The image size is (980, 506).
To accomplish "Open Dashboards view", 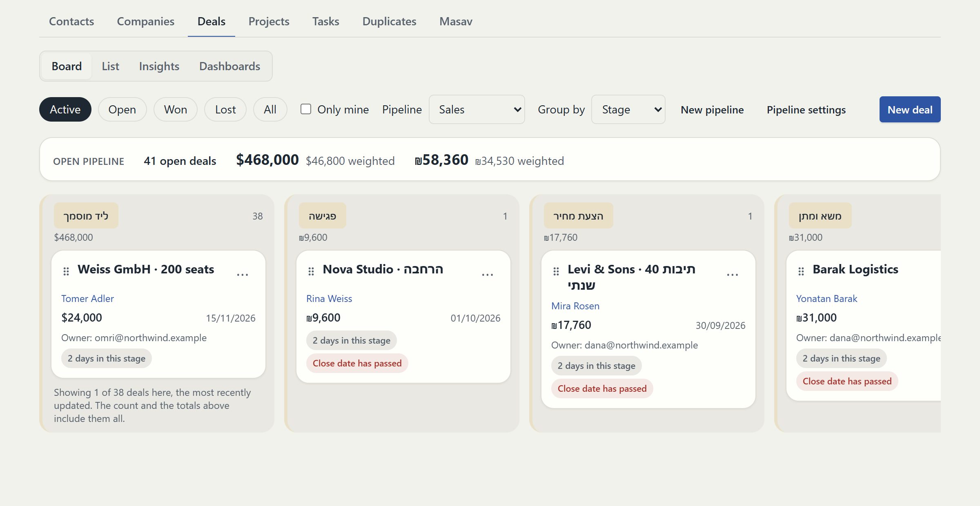I will [x=230, y=66].
